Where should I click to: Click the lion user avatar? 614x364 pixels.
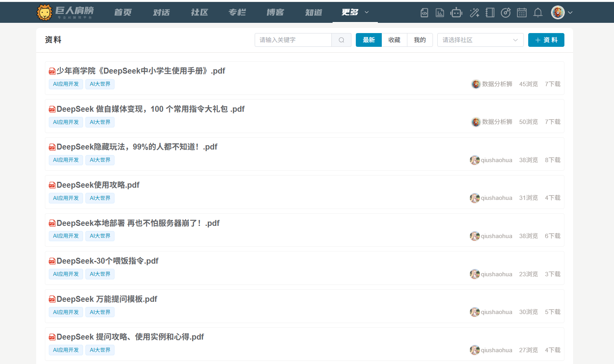(558, 13)
